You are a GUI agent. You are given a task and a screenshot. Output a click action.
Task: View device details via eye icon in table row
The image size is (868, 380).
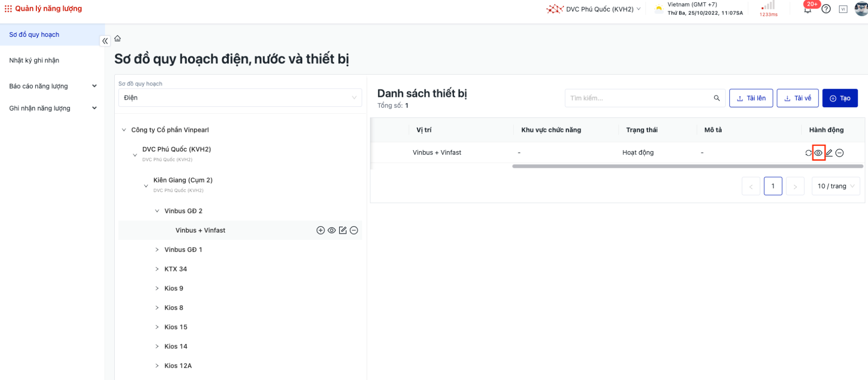point(819,153)
